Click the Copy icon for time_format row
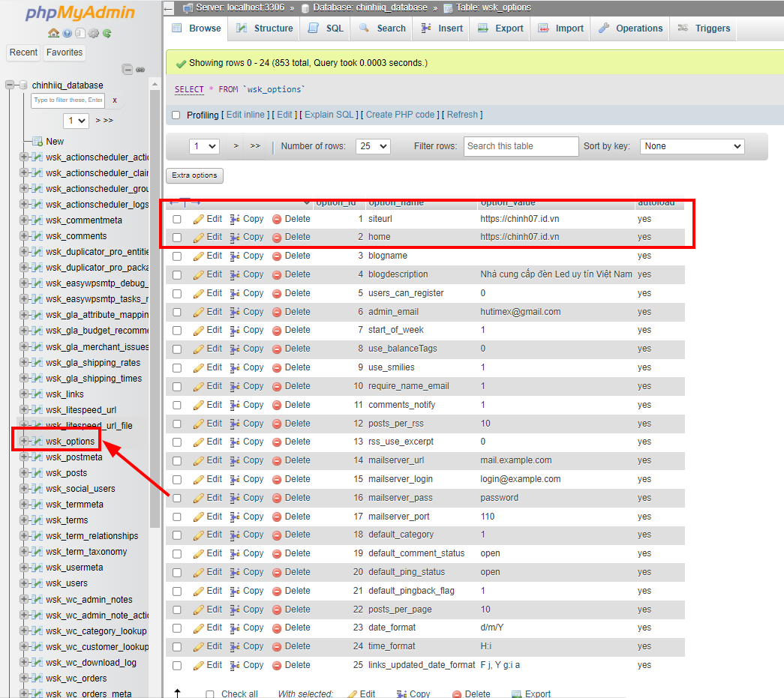 point(235,646)
